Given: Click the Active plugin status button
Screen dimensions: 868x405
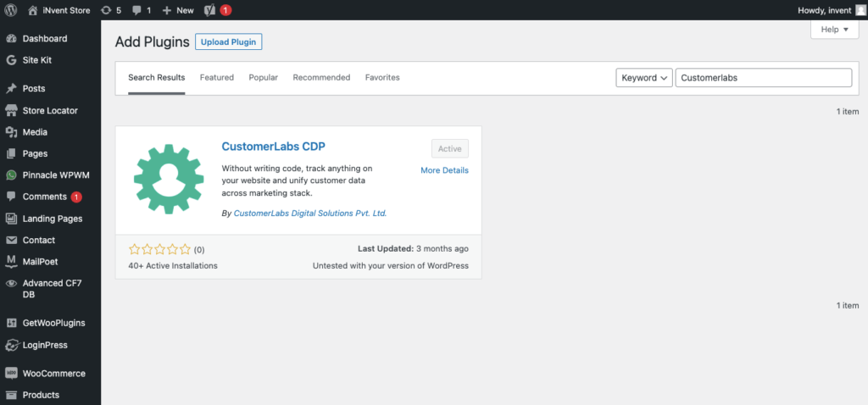Looking at the screenshot, I should pyautogui.click(x=450, y=149).
